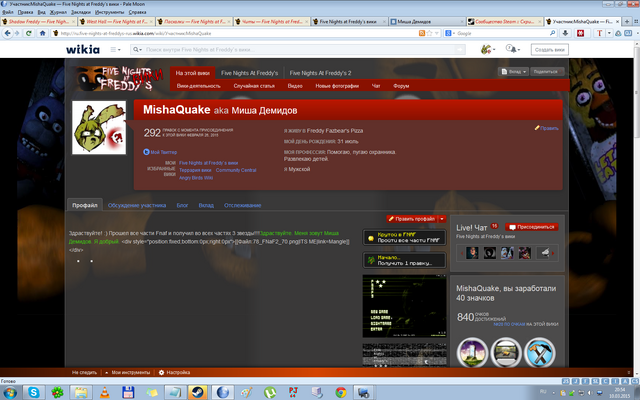Open the downloads arrow icon in toolbar

click(x=565, y=33)
